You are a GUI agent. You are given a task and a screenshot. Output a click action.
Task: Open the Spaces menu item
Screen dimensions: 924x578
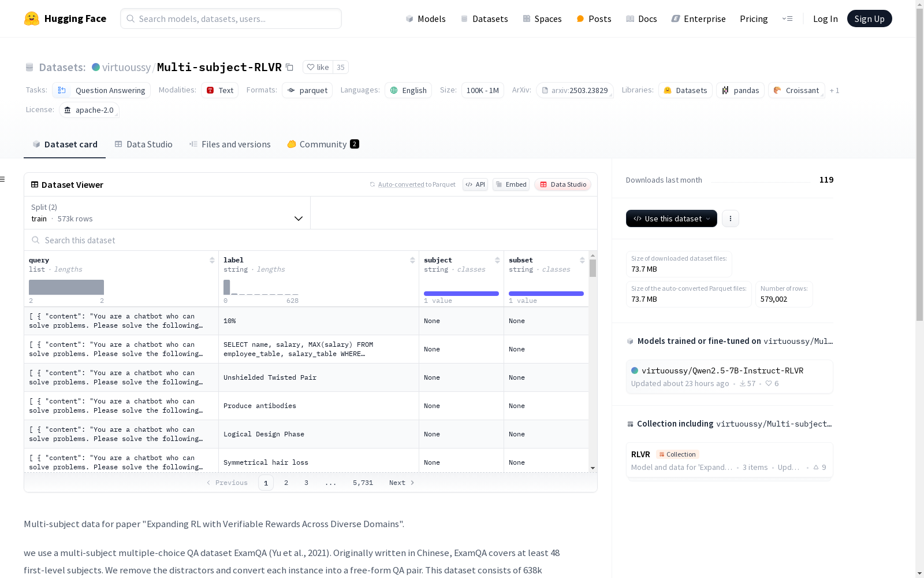542,18
